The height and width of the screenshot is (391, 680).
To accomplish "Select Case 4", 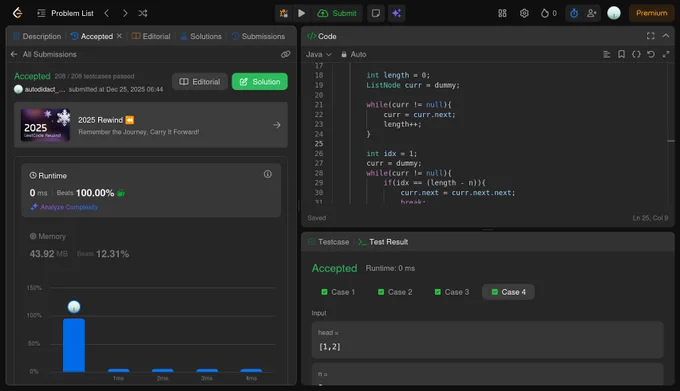I will (x=508, y=292).
